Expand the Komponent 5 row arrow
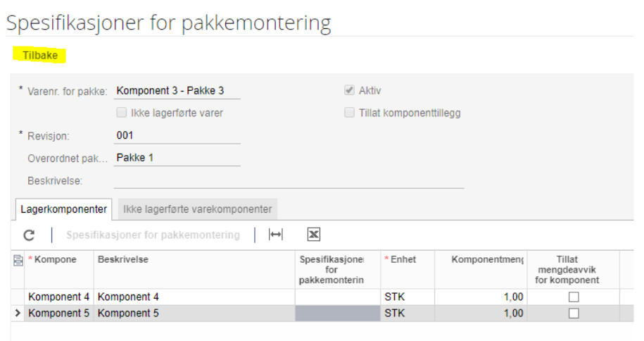This screenshot has width=644, height=341. (x=18, y=313)
